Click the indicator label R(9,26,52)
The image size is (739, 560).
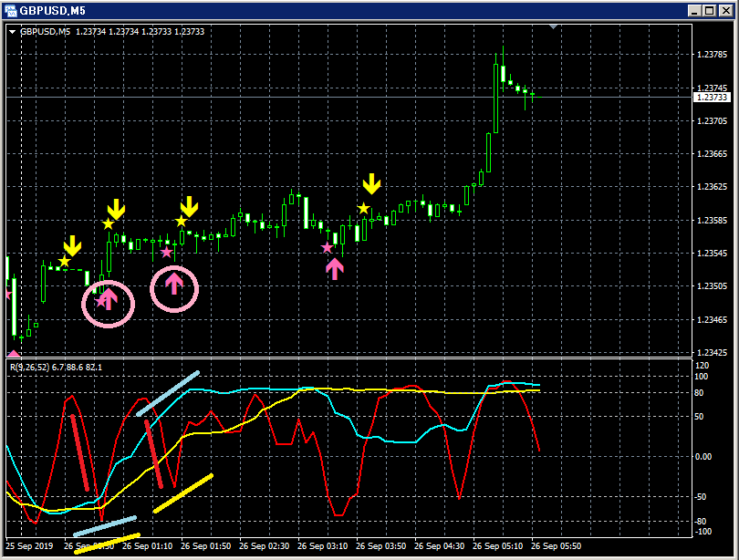[x=29, y=368]
